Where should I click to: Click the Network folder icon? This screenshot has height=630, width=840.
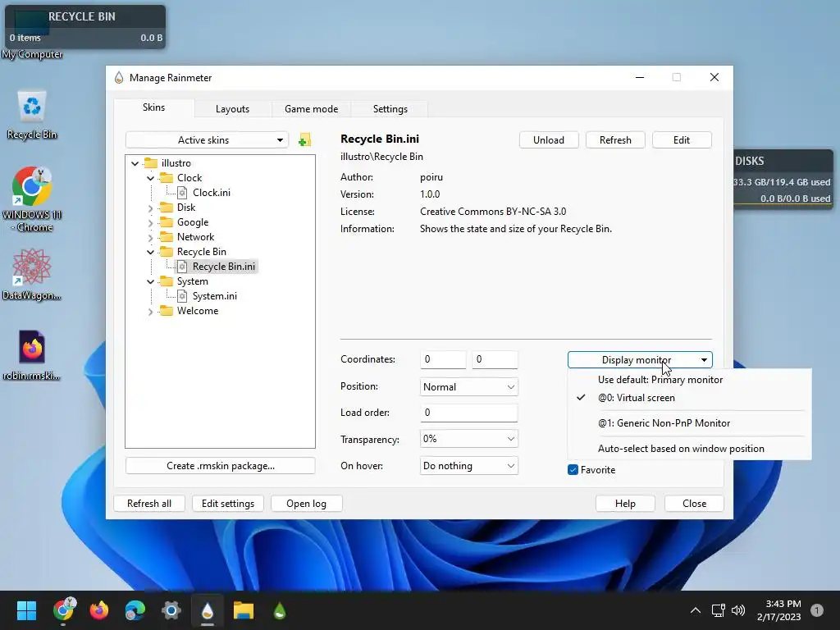click(167, 237)
